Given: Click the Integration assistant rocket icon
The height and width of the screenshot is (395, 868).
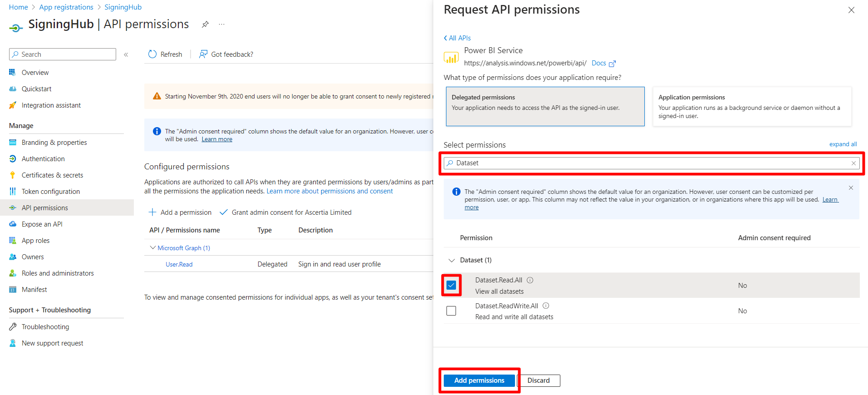Looking at the screenshot, I should (13, 105).
